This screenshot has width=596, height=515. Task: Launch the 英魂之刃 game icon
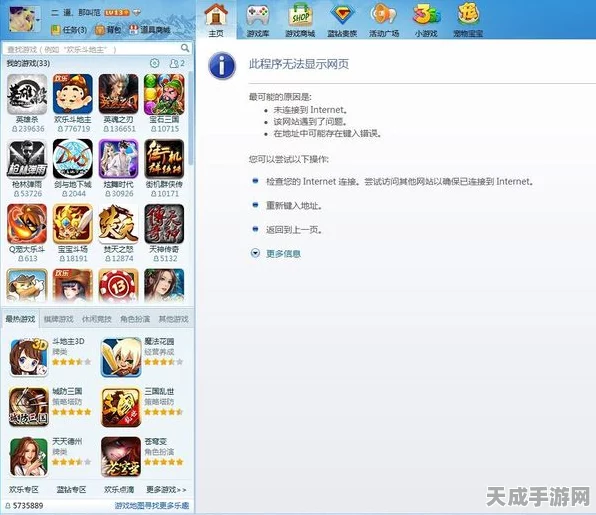pos(118,94)
